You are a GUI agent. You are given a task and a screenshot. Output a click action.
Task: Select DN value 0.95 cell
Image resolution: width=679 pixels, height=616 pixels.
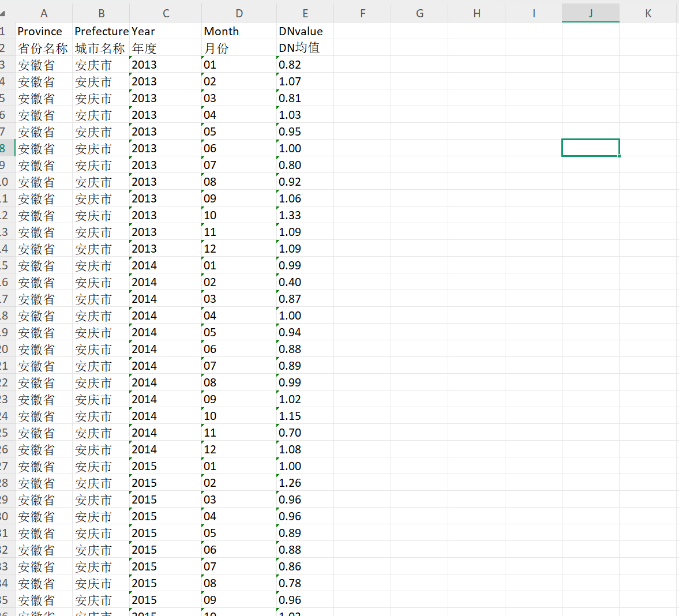[x=305, y=132]
